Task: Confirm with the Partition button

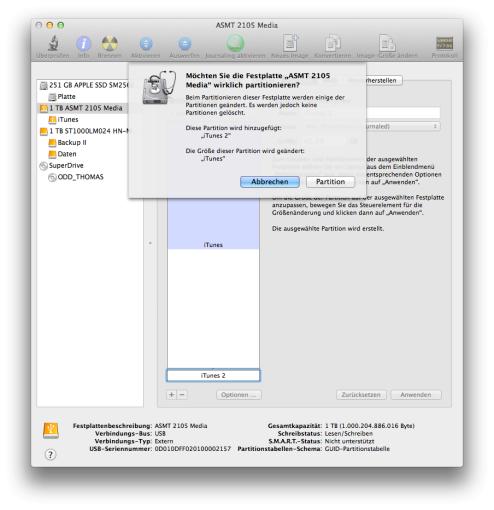Action: pos(330,182)
